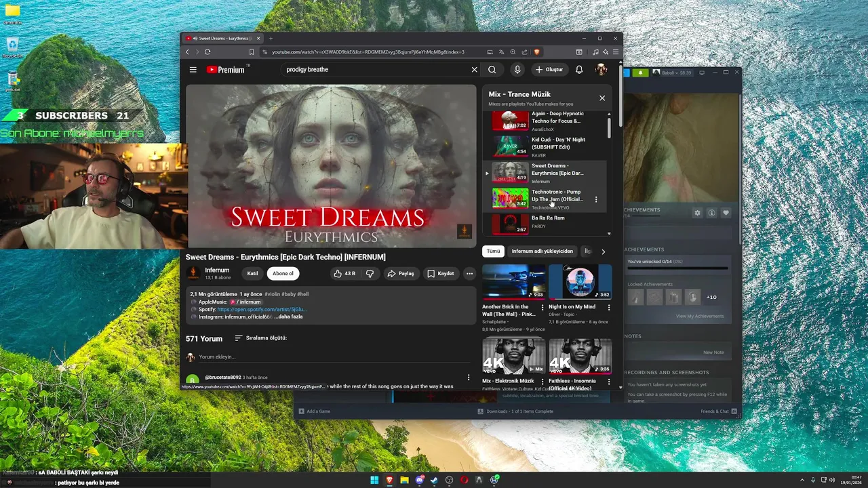Image resolution: width=868 pixels, height=488 pixels.
Task: Show more filter chips with right arrow
Action: [603, 251]
